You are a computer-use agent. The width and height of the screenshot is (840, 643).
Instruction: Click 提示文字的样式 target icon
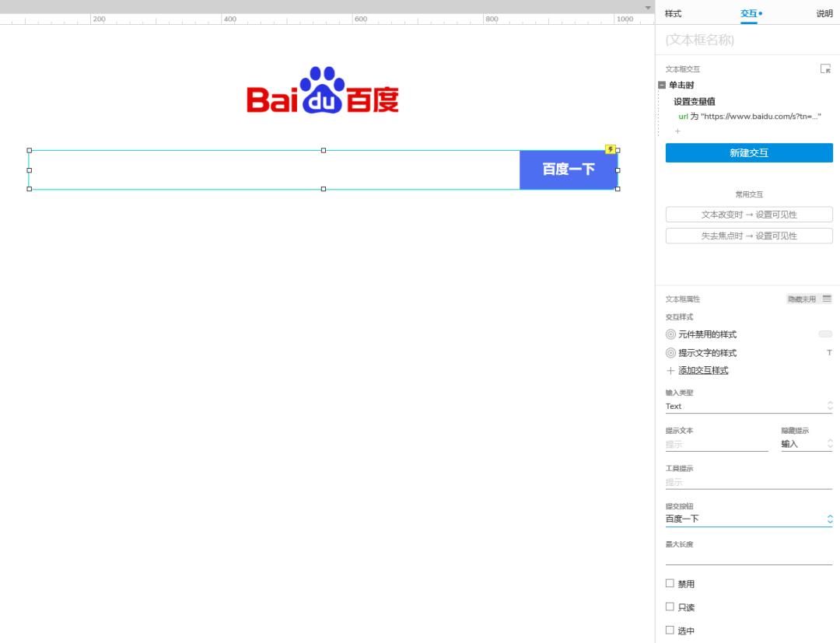click(x=670, y=353)
